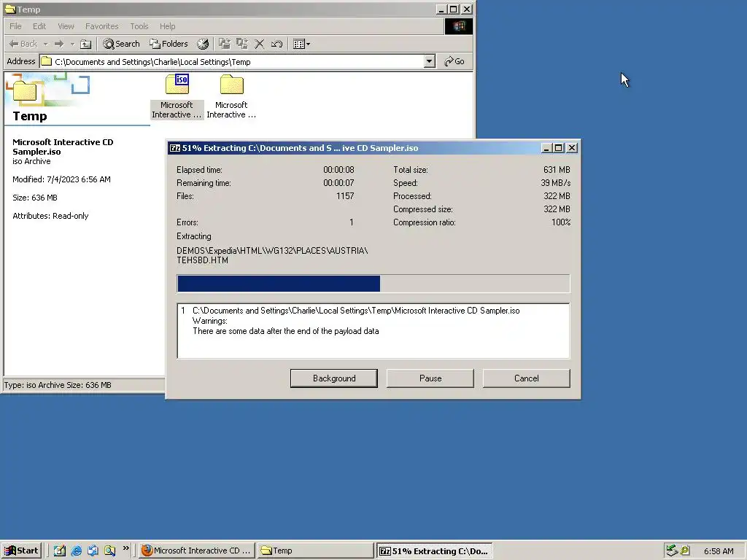Click the Unplug hardware tray icon

tap(671, 551)
